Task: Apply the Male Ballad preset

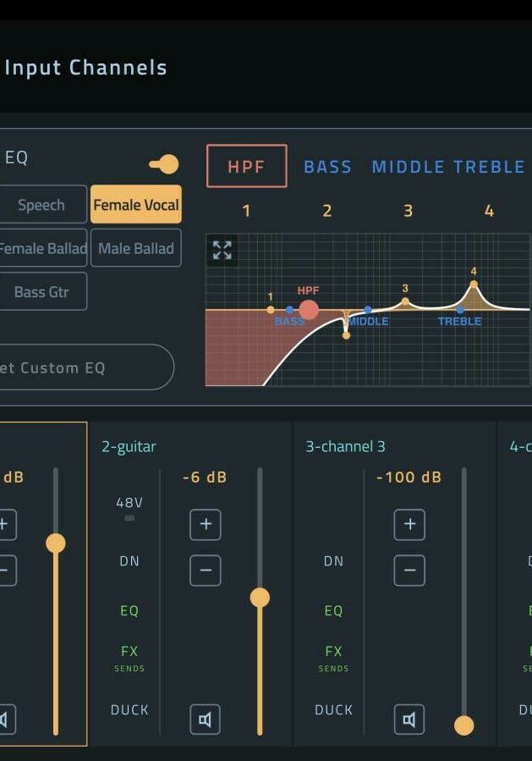Action: pyautogui.click(x=135, y=248)
